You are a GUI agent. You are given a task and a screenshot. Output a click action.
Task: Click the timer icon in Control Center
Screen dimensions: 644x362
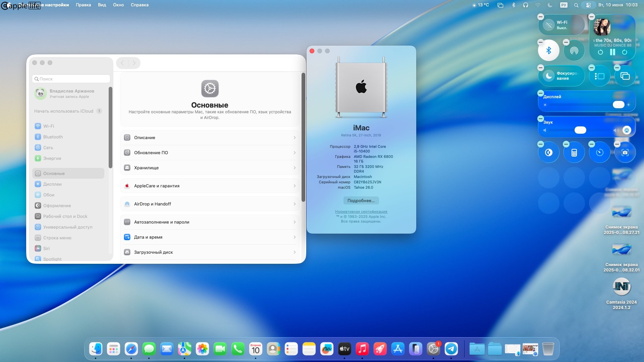(x=599, y=153)
